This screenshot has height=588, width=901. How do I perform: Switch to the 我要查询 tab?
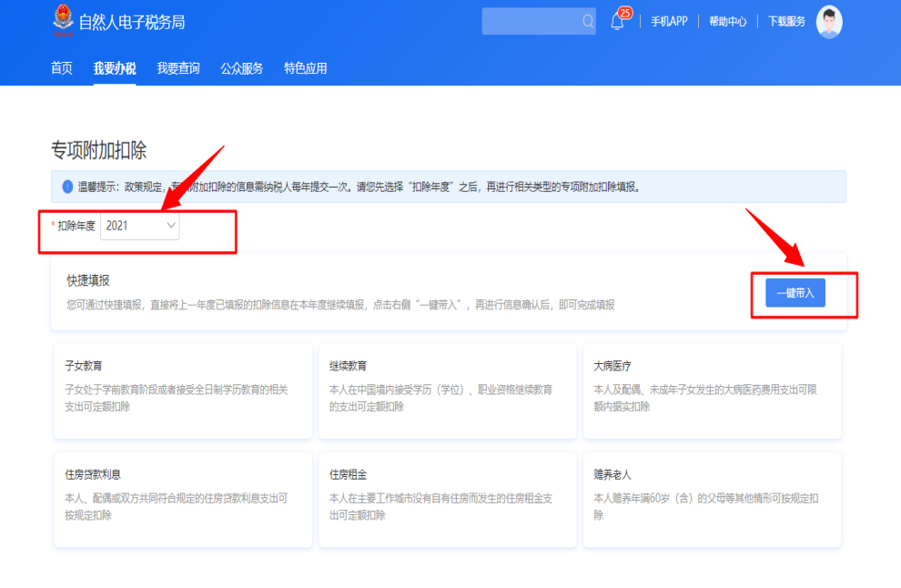tap(178, 68)
